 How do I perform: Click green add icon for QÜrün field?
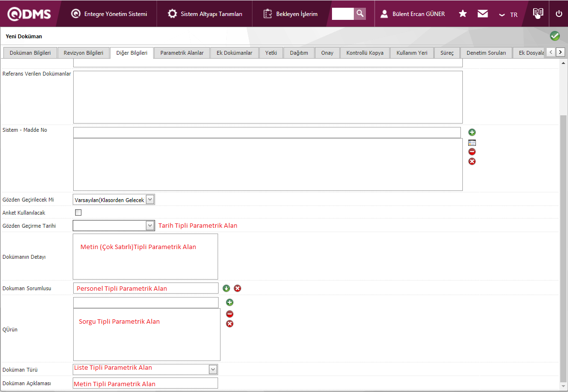point(230,302)
